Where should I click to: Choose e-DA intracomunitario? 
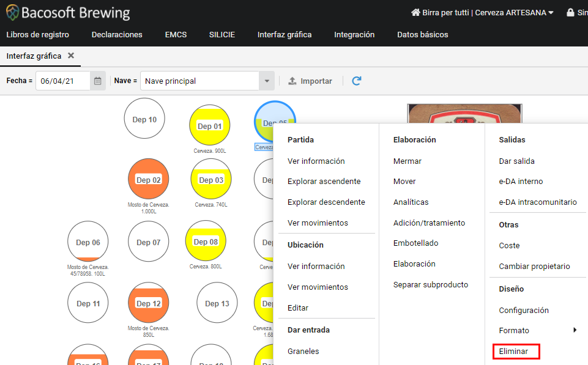point(537,202)
